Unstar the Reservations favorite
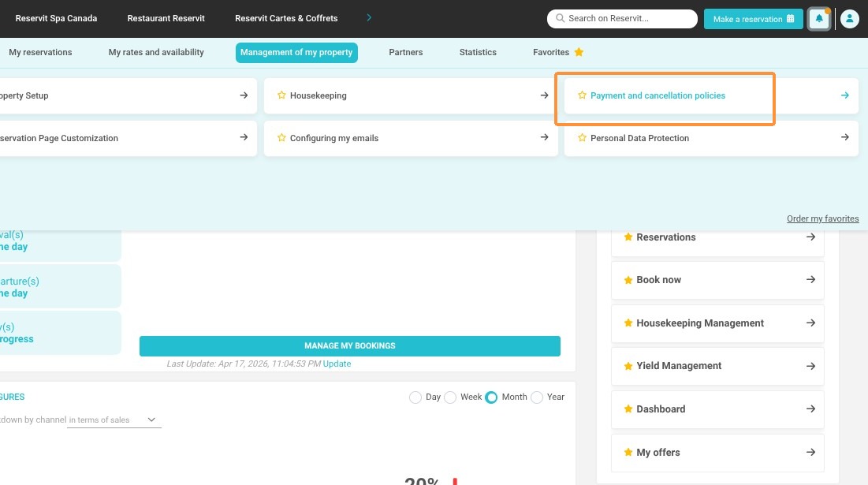The image size is (868, 485). 628,237
